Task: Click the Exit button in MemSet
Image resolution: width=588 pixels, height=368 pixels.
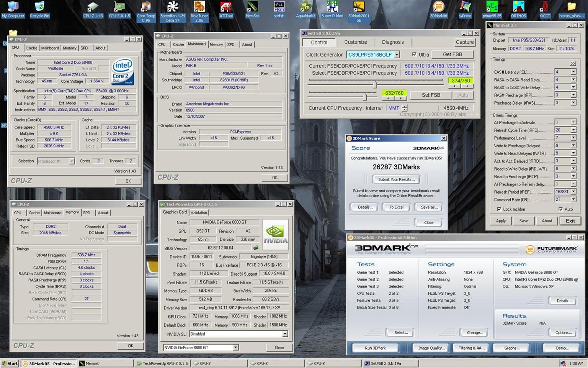Action: (570, 221)
